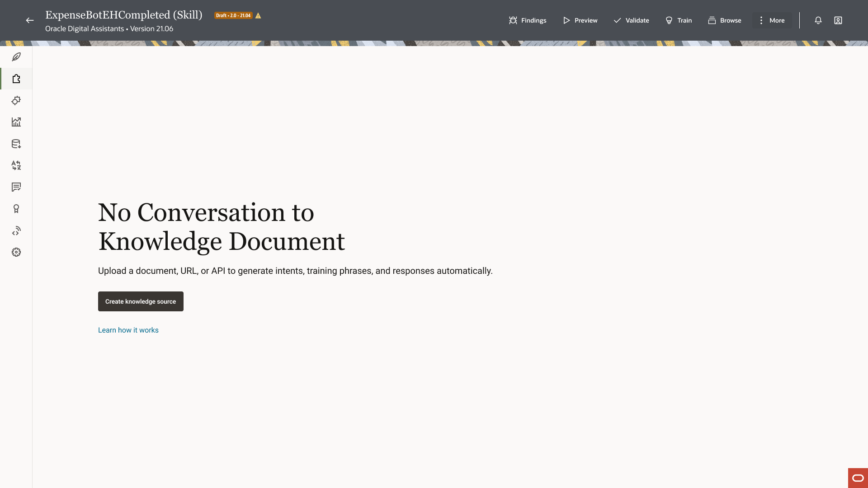This screenshot has height=488, width=868.
Task: Open the user profile icon
Action: pyautogui.click(x=838, y=20)
